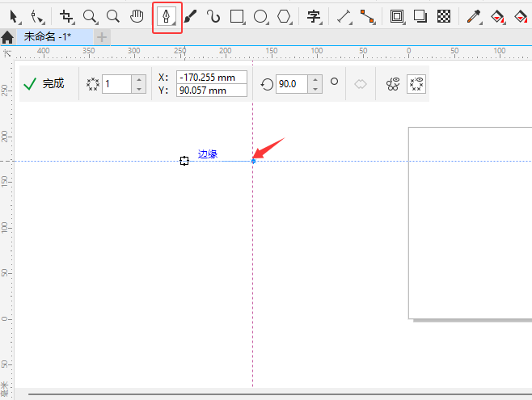Select the Transparency checkerboard tool
The height and width of the screenshot is (400, 532).
(x=444, y=16)
